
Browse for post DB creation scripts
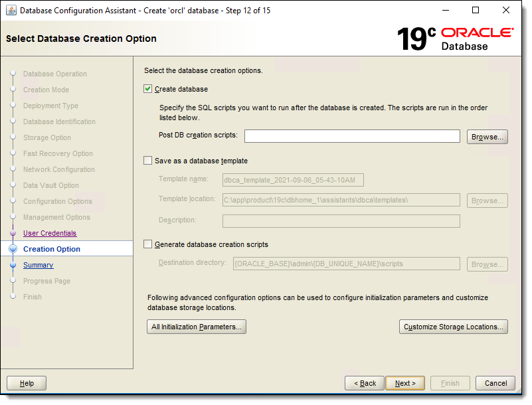(x=488, y=137)
